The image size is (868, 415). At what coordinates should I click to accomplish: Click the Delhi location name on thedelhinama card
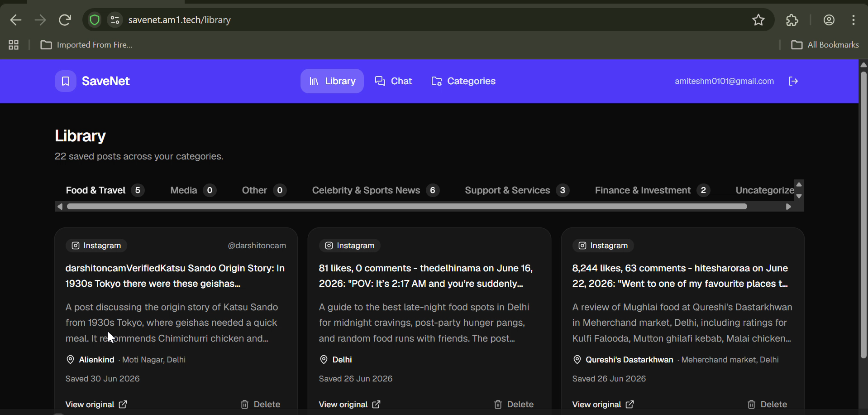point(342,360)
